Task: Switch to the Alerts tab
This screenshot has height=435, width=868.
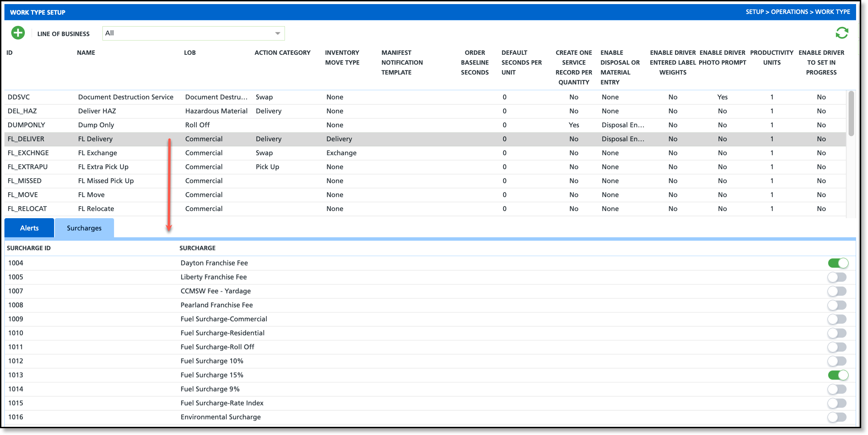Action: (x=29, y=228)
